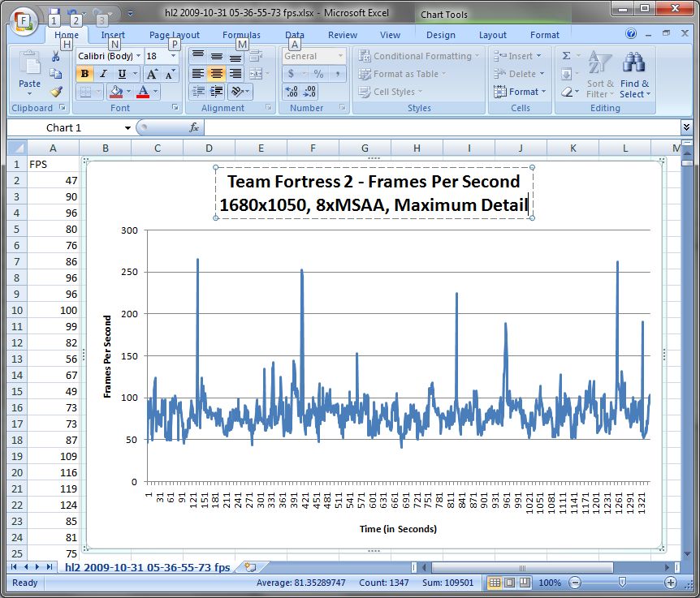Click the Cut scissors icon
The image size is (700, 598).
coord(56,57)
